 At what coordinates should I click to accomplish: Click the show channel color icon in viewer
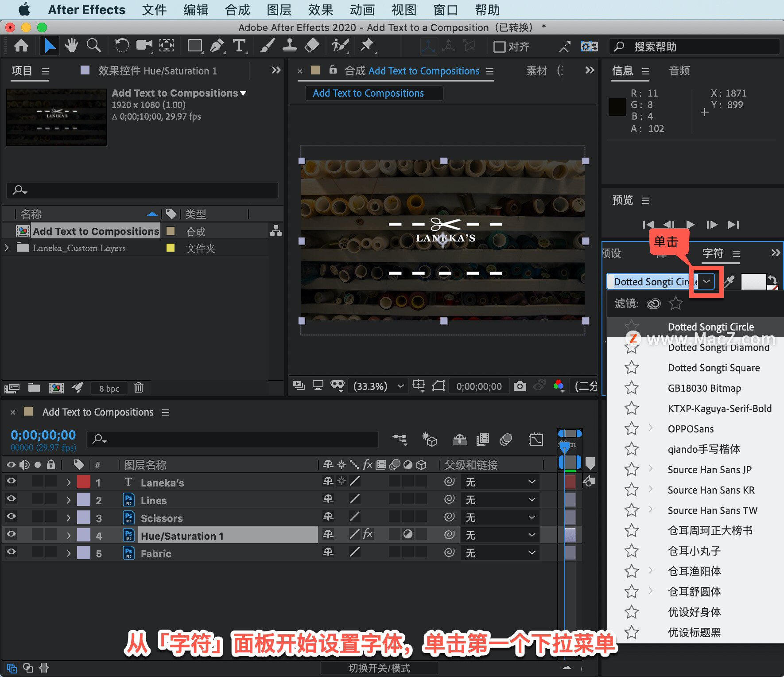point(559,386)
